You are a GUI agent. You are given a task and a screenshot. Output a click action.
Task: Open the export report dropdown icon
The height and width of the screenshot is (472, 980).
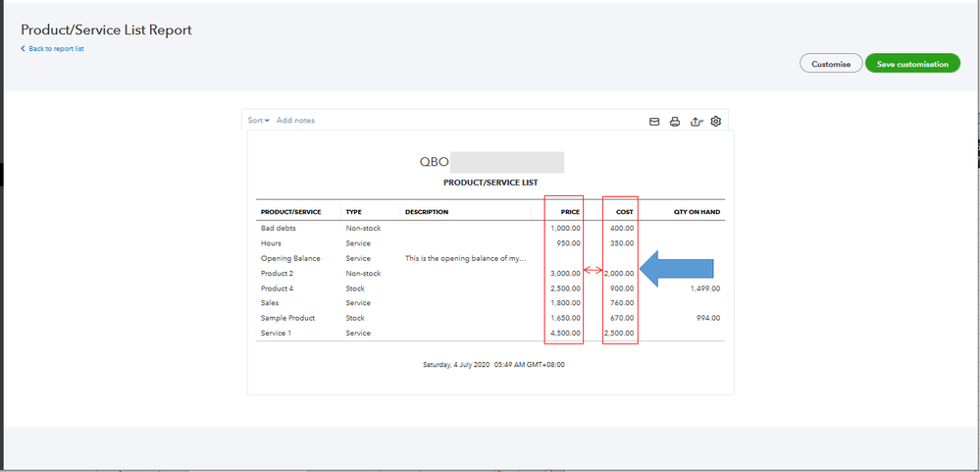click(696, 122)
